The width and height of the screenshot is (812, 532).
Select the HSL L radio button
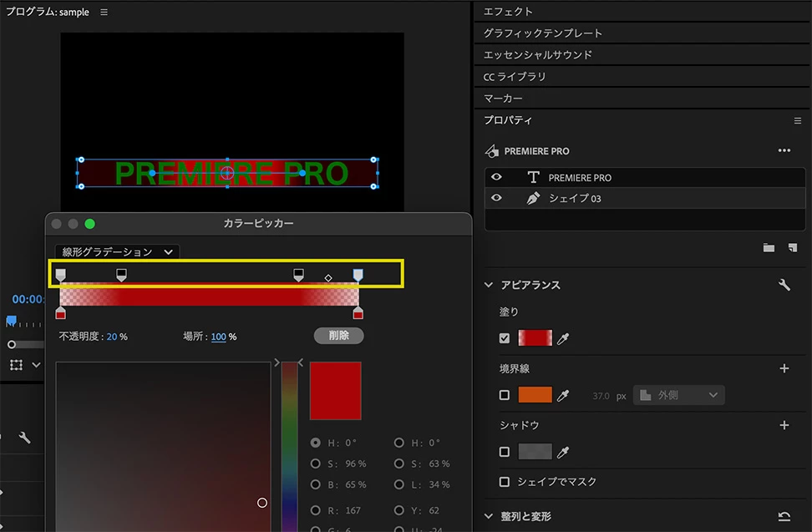tap(398, 485)
